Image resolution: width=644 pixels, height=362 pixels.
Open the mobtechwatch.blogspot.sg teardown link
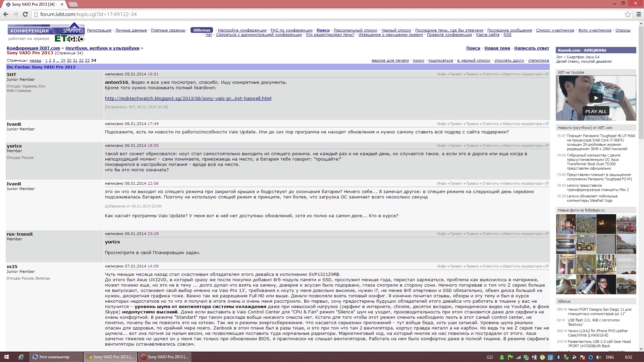188,98
